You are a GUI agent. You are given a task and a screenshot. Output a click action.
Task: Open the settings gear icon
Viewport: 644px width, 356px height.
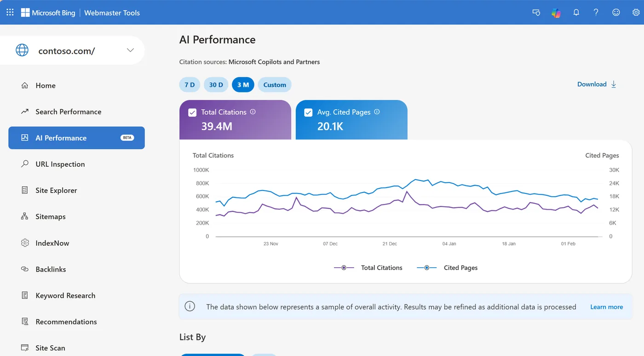pyautogui.click(x=636, y=12)
